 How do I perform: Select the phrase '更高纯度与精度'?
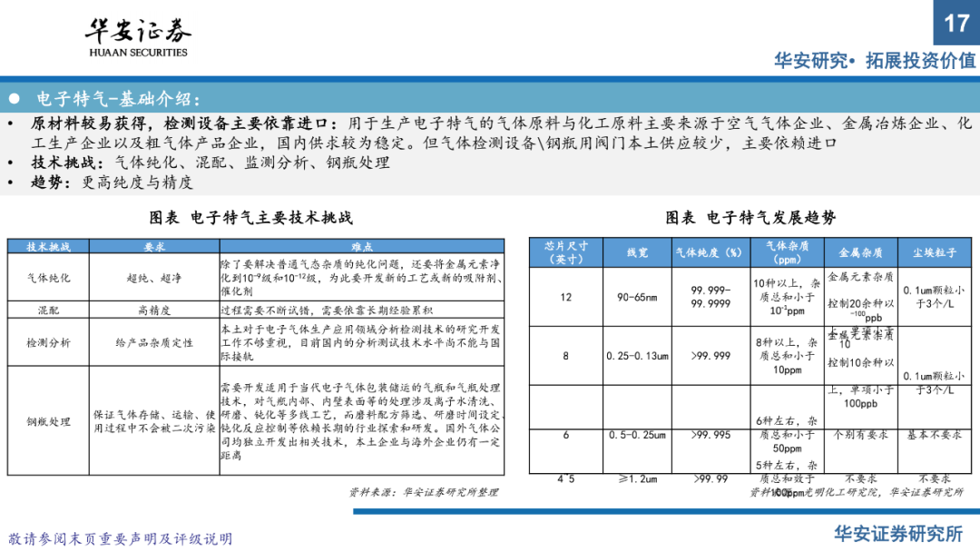[x=138, y=182]
